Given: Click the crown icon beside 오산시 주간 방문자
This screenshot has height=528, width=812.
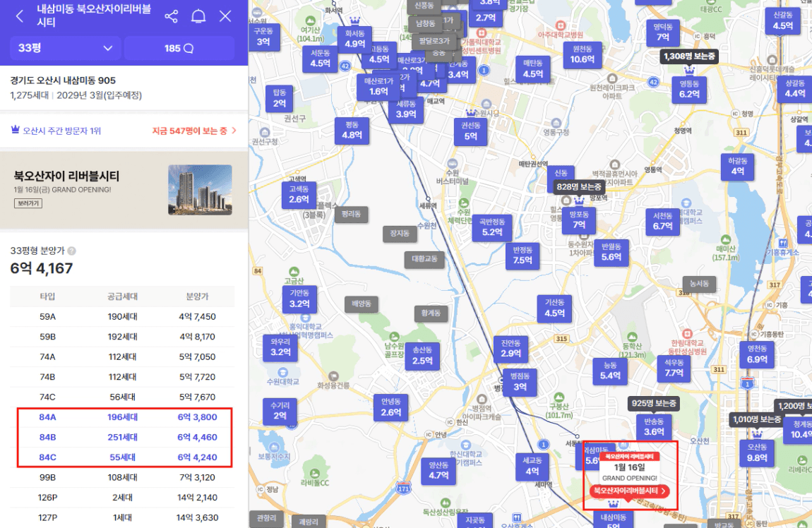Looking at the screenshot, I should click(x=15, y=131).
